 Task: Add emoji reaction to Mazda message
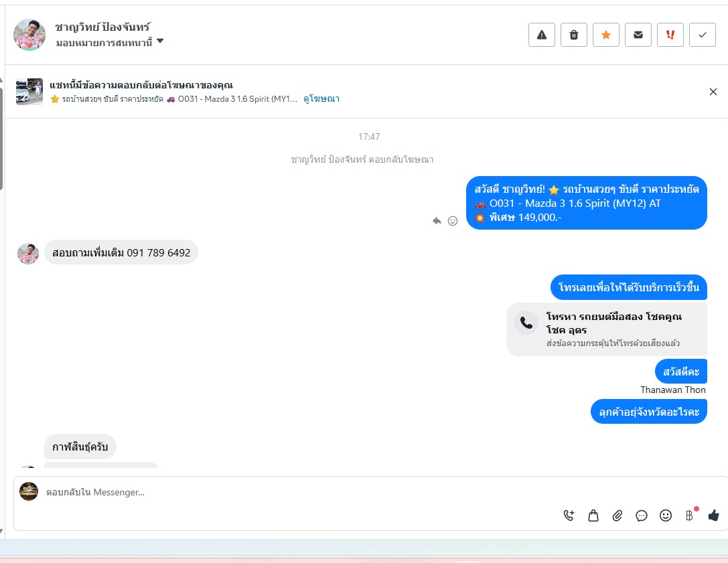(x=453, y=221)
